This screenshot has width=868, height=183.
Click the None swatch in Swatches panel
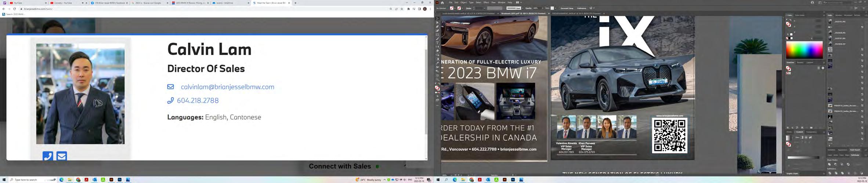click(787, 73)
